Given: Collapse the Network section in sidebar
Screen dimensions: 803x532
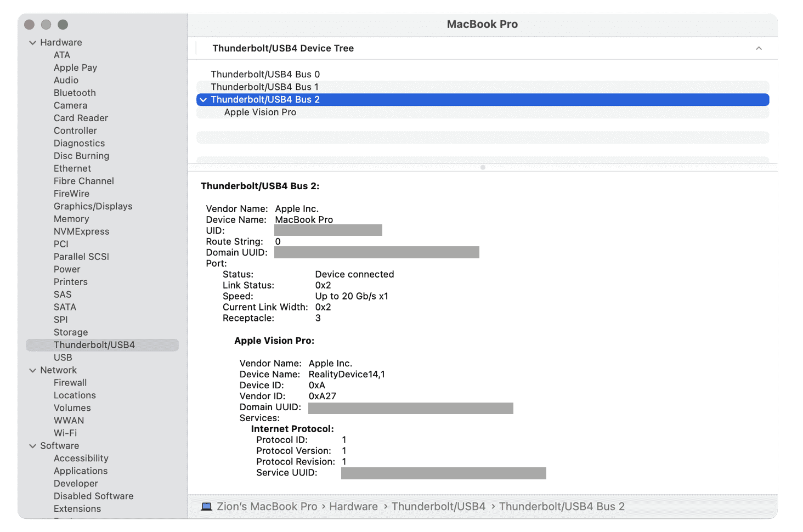Looking at the screenshot, I should [33, 371].
